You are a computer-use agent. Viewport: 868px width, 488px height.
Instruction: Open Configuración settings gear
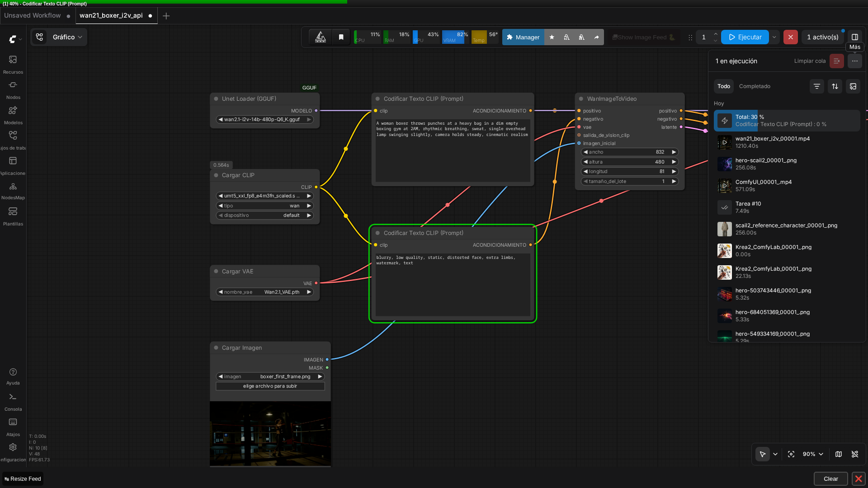coord(13,452)
